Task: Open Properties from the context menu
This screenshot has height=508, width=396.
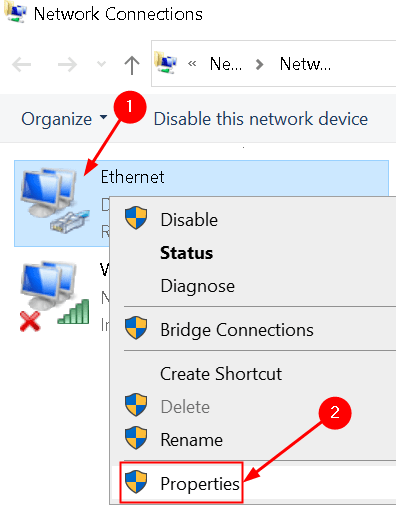Action: click(x=200, y=484)
